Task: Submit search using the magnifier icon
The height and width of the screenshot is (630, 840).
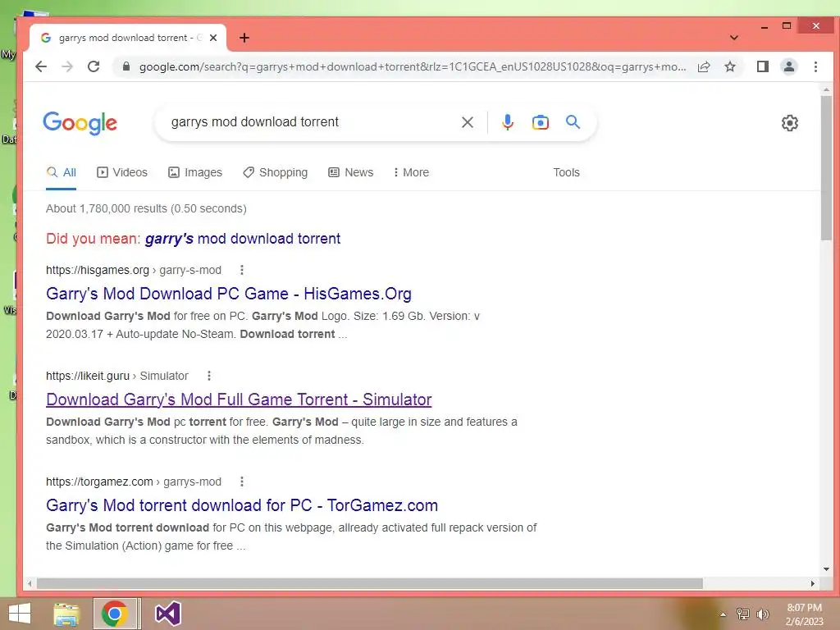Action: pyautogui.click(x=573, y=122)
